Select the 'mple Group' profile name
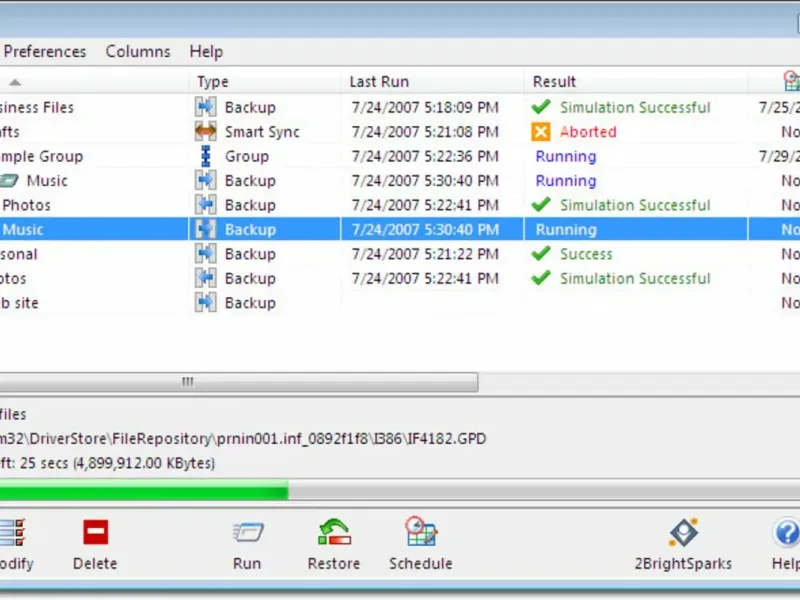800x600 pixels. 41,156
